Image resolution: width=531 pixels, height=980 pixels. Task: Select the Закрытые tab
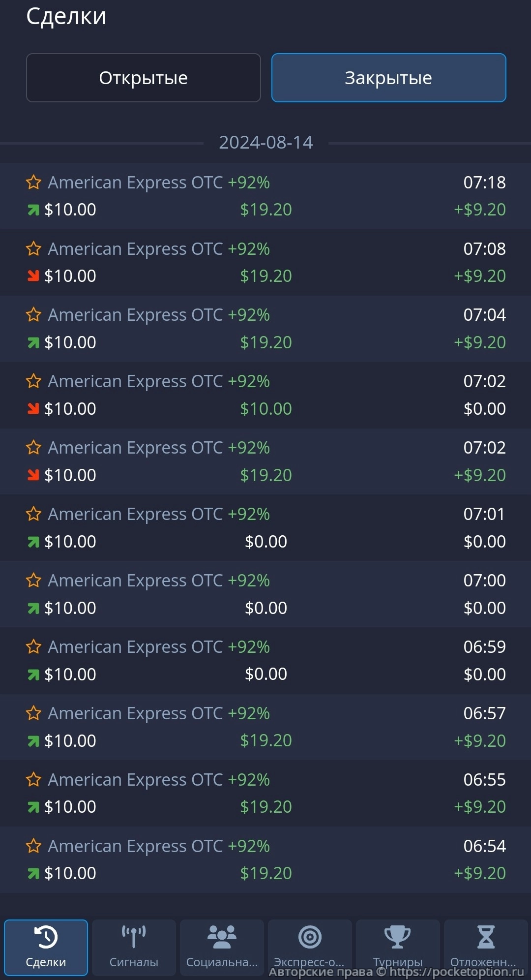click(388, 78)
